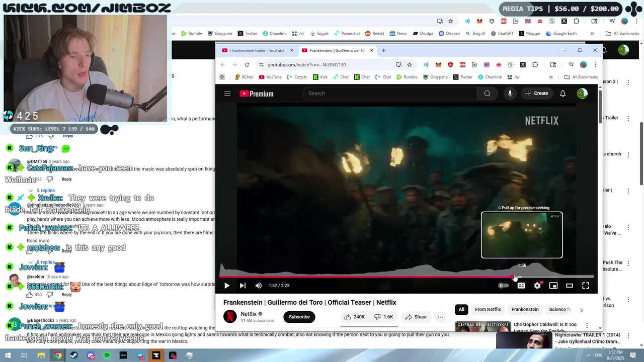Open the player settings gear

pyautogui.click(x=537, y=286)
